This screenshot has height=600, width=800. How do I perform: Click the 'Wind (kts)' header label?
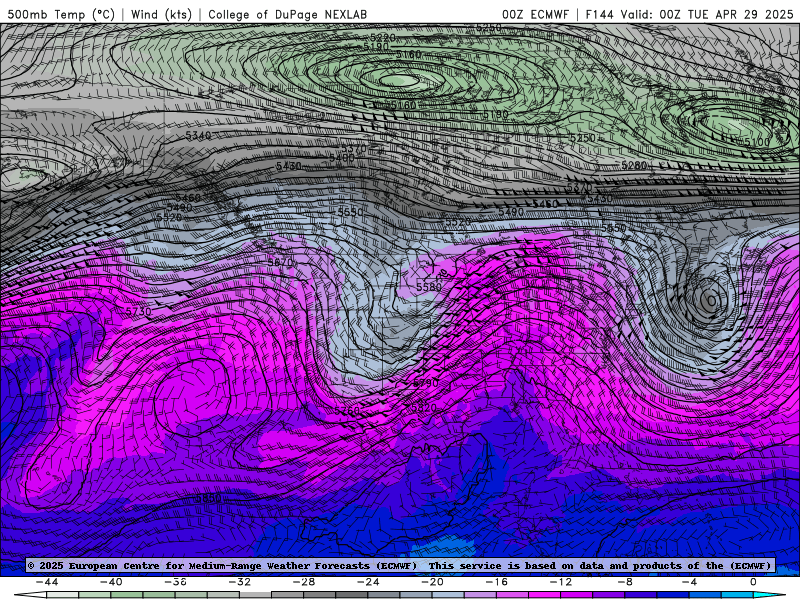click(161, 14)
